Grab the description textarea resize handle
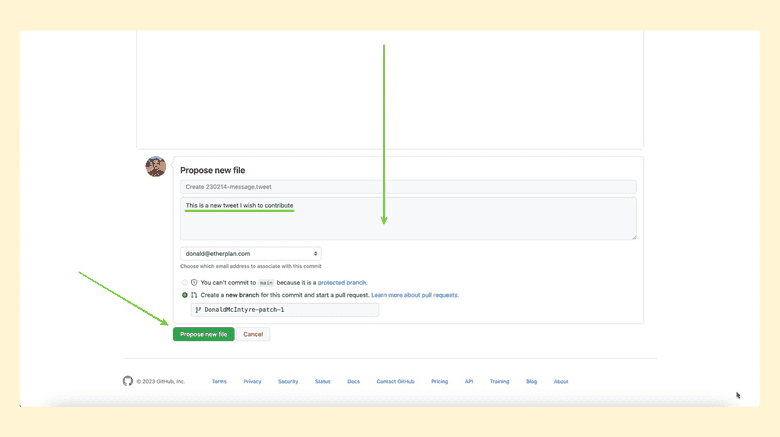780x437 pixels. click(x=633, y=237)
